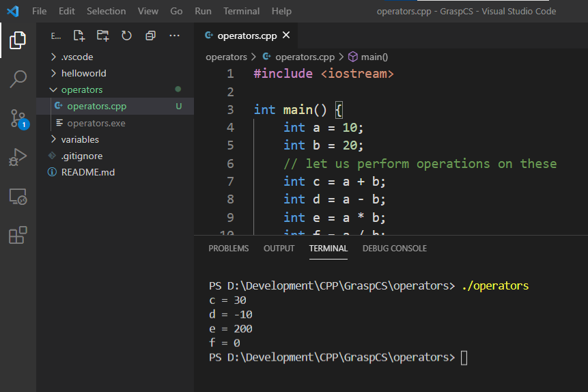
Task: Click the main() breadcrumb item
Action: pos(374,57)
